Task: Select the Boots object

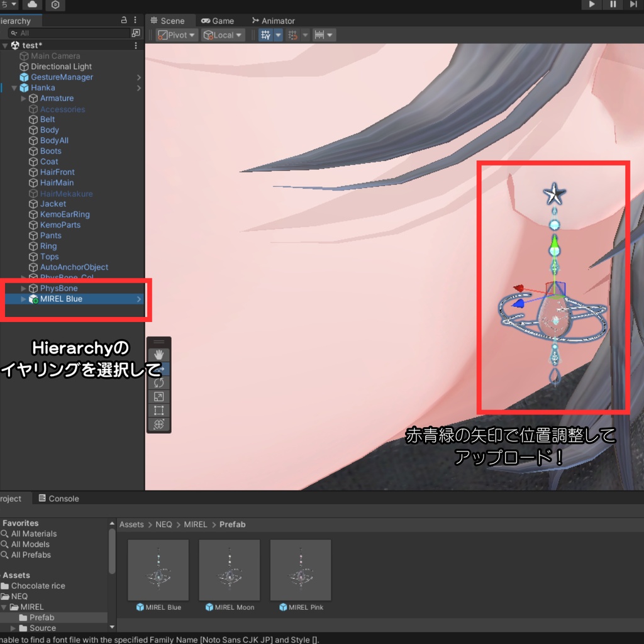Action: pos(50,151)
